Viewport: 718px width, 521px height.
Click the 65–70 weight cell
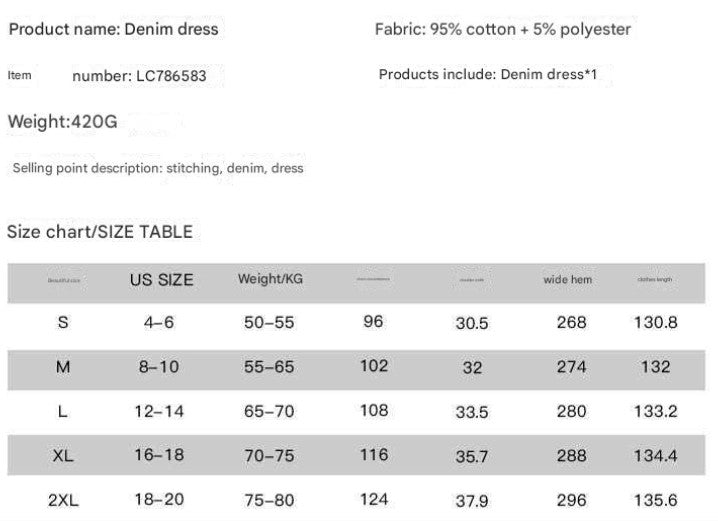point(270,411)
